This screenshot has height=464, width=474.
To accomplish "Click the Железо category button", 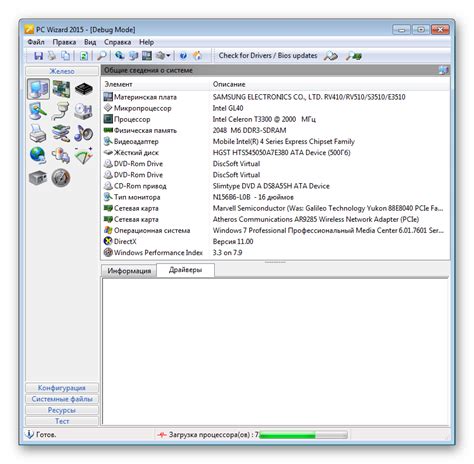I will coord(62,71).
